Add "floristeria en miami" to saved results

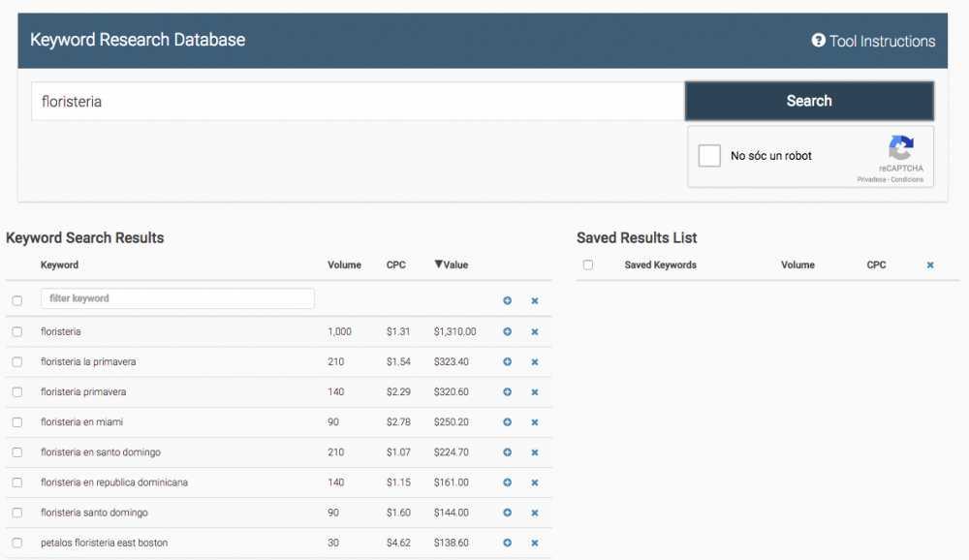pyautogui.click(x=507, y=421)
